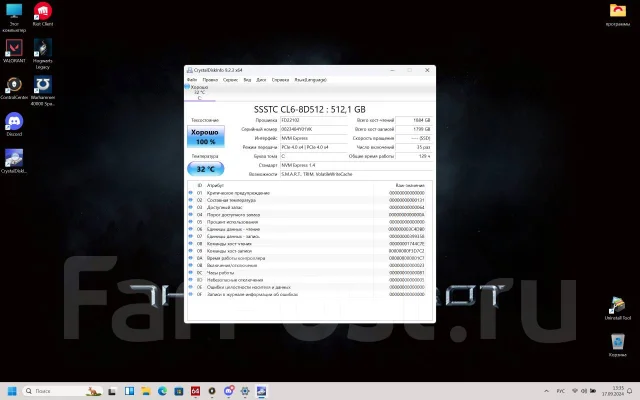Viewport: 640px width, 400px height.
Task: Select the 0A Время работы контроллера row
Action: [309, 258]
